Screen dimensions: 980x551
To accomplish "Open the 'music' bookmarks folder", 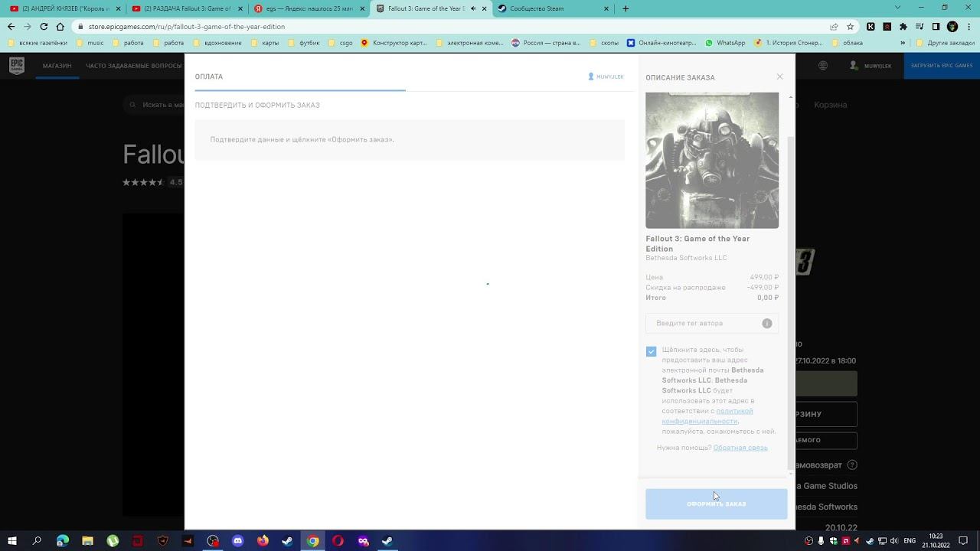I will (90, 43).
